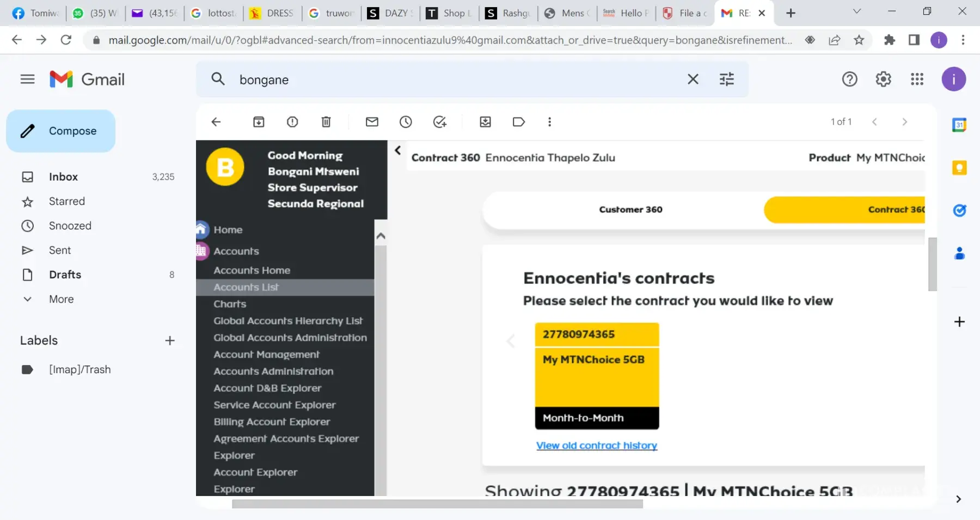The width and height of the screenshot is (980, 520).
Task: Switch to the Contract 360 tab
Action: pos(844,210)
